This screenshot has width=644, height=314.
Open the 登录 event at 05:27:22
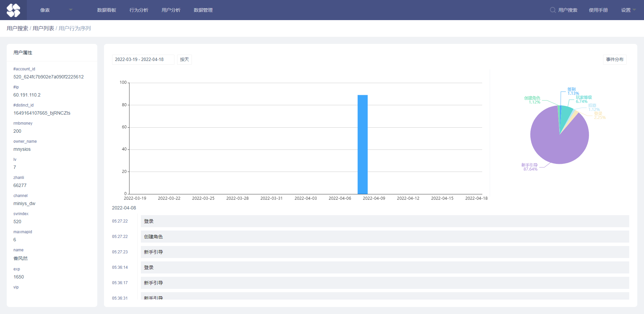coord(385,221)
